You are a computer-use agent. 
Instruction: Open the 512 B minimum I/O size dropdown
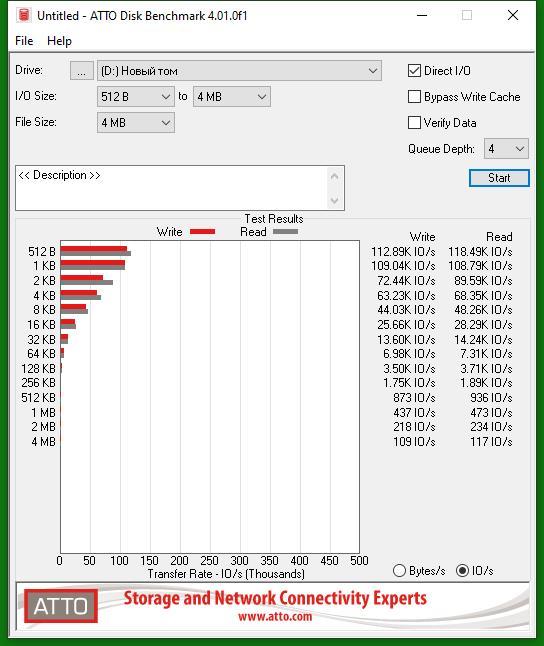pyautogui.click(x=136, y=97)
